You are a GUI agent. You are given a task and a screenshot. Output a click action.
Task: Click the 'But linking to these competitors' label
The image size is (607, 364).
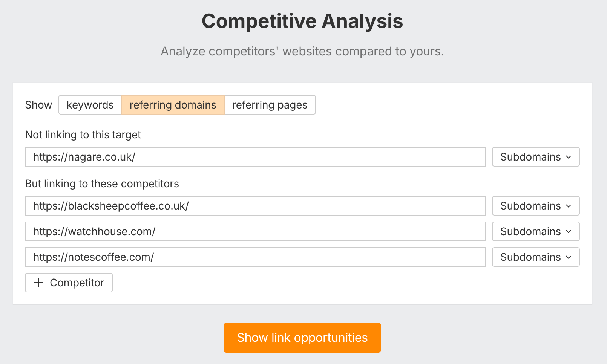click(x=102, y=184)
